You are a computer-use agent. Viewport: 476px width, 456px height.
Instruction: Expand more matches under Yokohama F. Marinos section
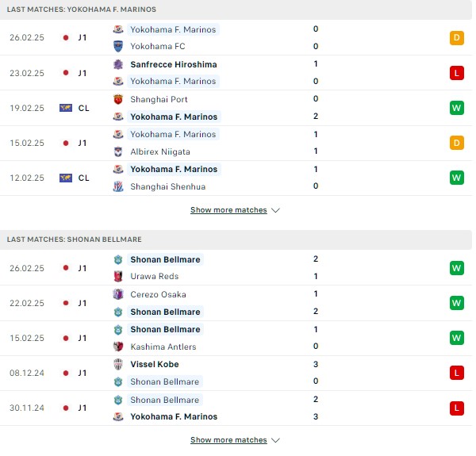coord(228,210)
